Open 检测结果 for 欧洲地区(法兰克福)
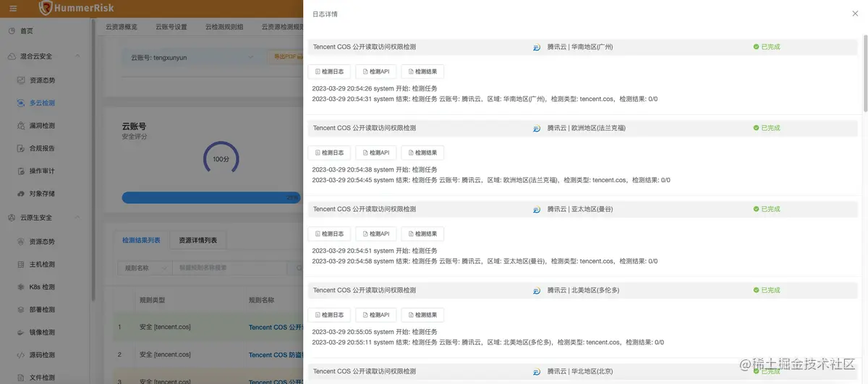This screenshot has width=868, height=384. (422, 153)
